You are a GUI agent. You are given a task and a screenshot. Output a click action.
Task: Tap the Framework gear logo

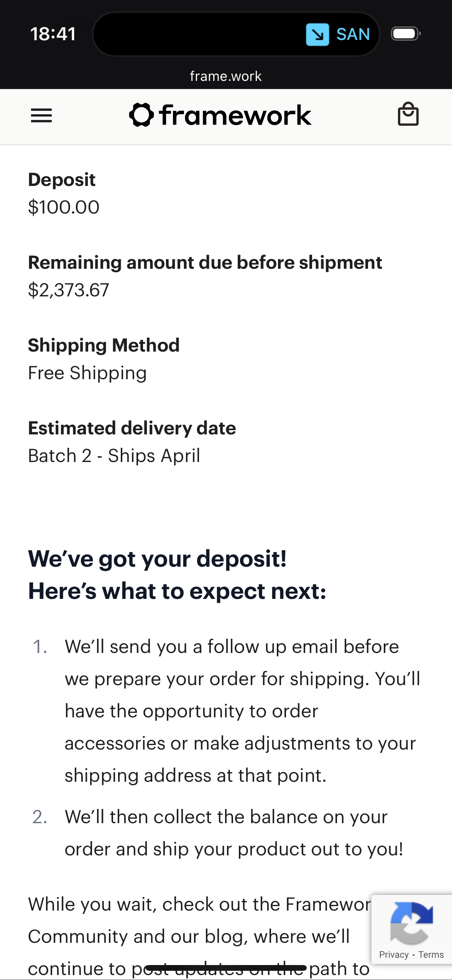[x=141, y=115]
